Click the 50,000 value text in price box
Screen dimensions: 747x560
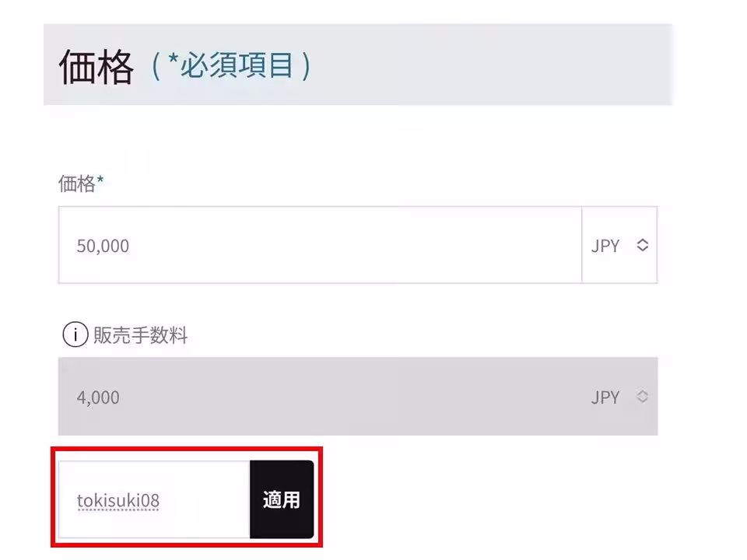pos(103,247)
